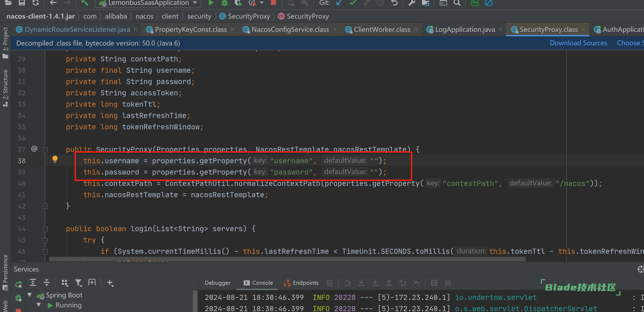Image resolution: width=644 pixels, height=312 pixels.
Task: Switch to the Endpoints tab
Action: (x=301, y=283)
